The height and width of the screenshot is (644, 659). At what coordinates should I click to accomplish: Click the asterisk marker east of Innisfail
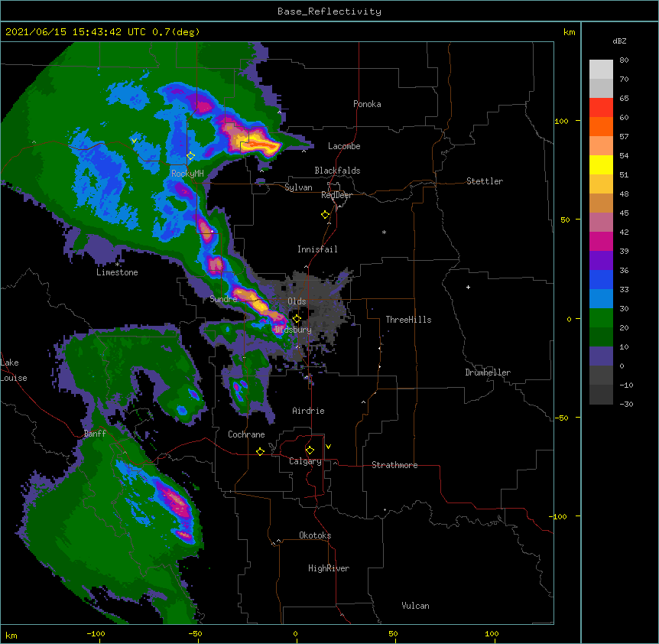(384, 232)
